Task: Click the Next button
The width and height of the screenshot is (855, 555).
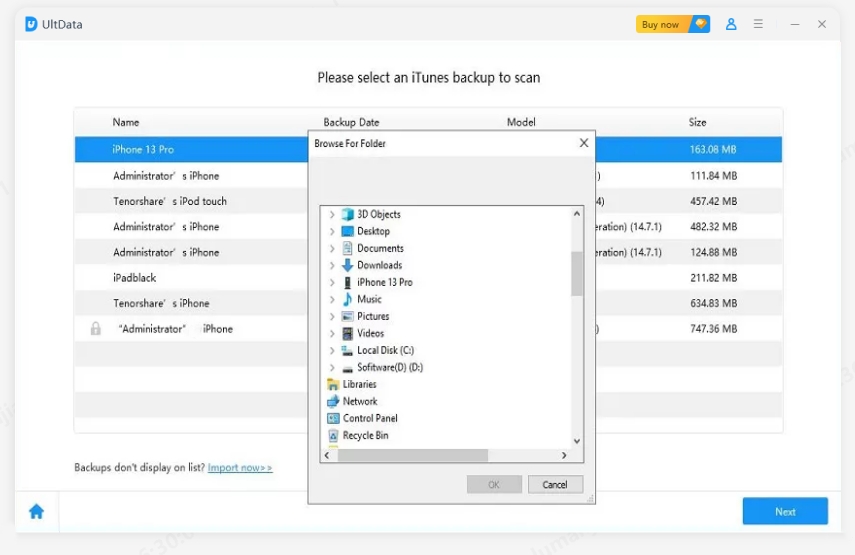Action: pos(785,511)
